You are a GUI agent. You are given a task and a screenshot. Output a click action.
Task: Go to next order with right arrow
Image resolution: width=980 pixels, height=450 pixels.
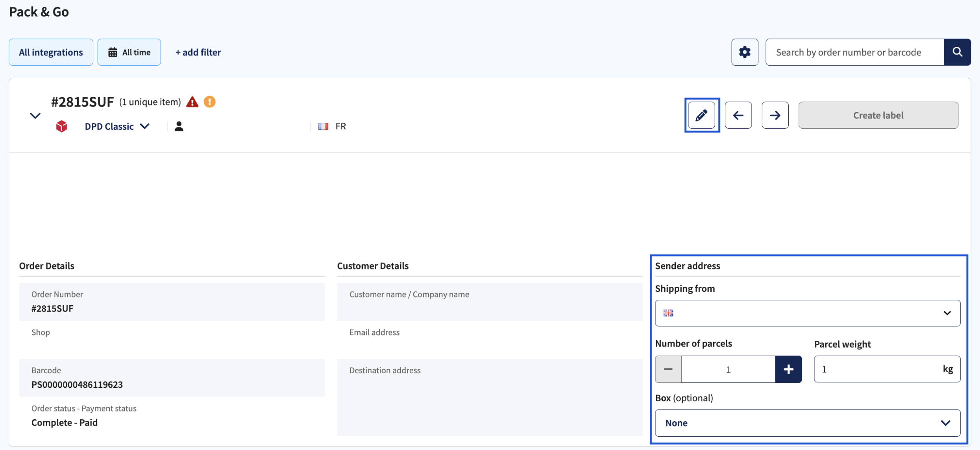[x=775, y=115]
